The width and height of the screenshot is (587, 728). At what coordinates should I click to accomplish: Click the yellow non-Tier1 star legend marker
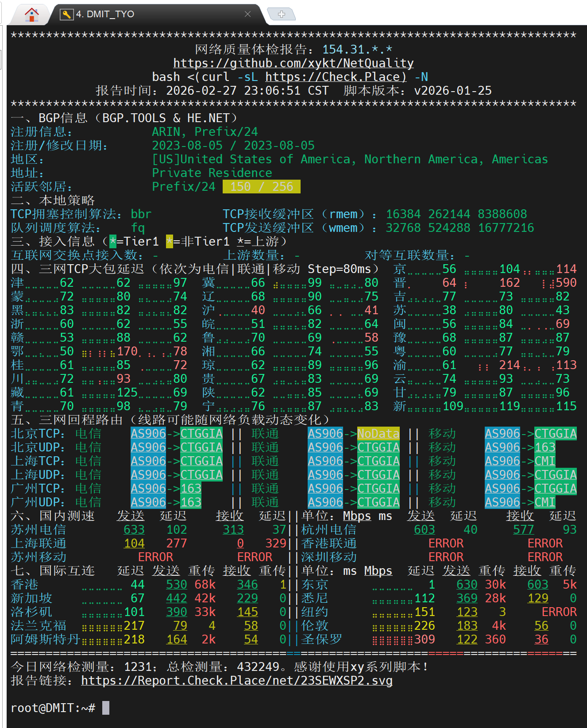tap(170, 242)
